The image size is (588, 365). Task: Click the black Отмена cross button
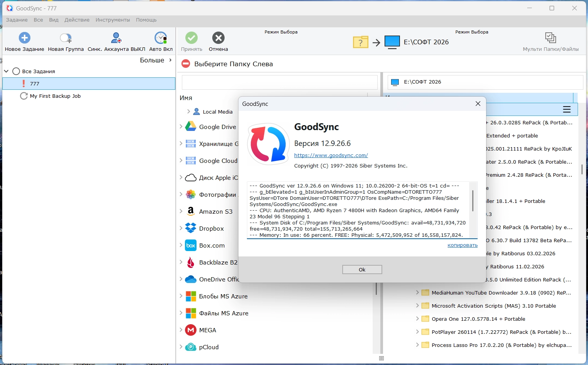tap(218, 38)
